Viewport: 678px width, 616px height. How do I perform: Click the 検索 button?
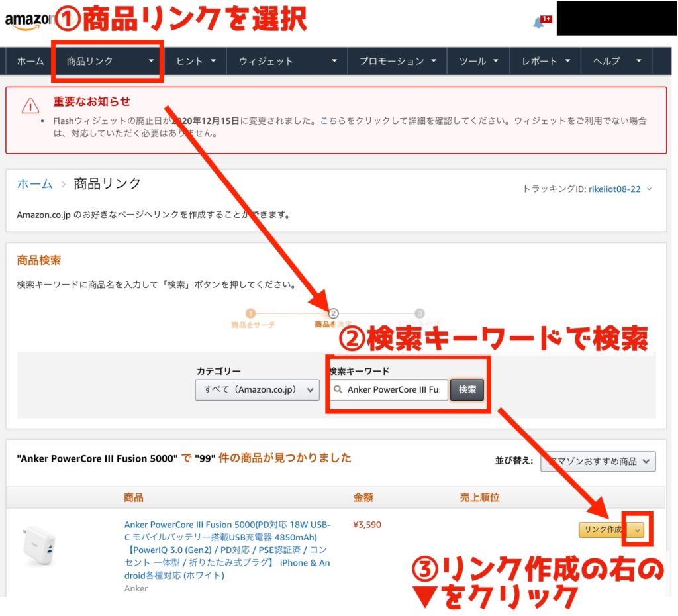467,390
